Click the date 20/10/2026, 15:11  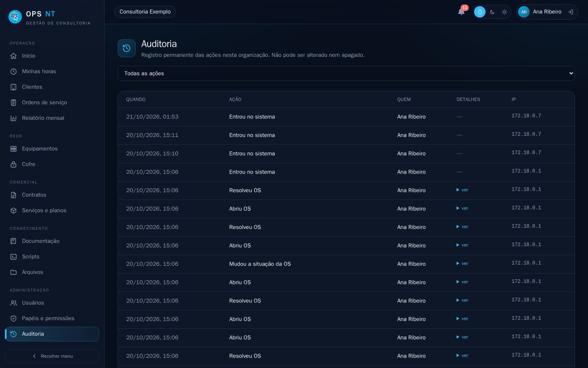pos(152,135)
